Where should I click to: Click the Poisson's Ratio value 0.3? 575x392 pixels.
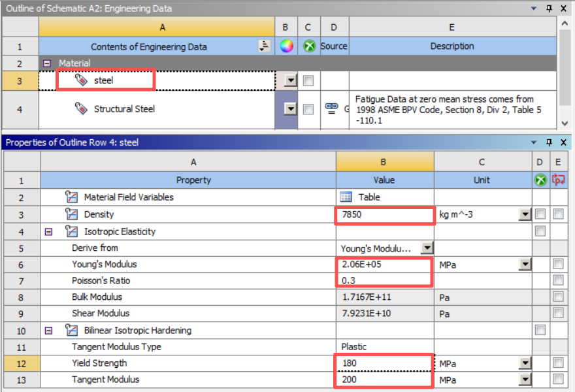pos(385,280)
